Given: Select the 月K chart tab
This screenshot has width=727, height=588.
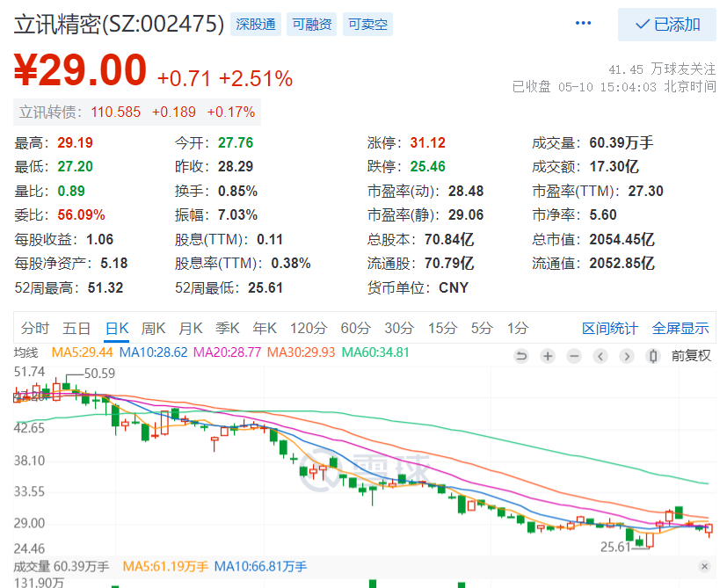Looking at the screenshot, I should point(191,329).
